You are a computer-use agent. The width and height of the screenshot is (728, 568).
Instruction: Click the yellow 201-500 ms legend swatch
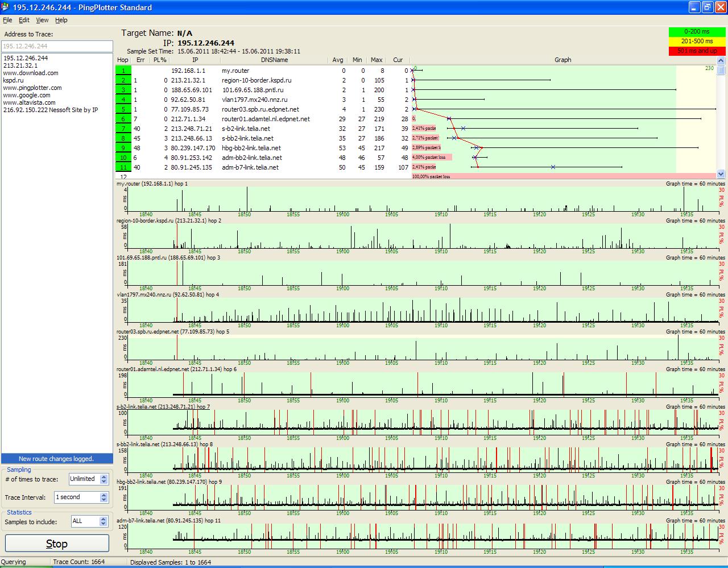pyautogui.click(x=697, y=41)
